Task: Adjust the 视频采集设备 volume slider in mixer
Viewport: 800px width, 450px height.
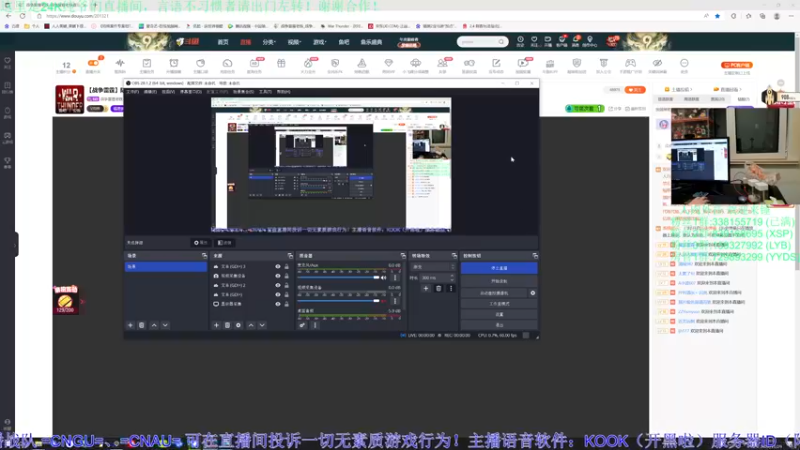Action: pos(339,301)
